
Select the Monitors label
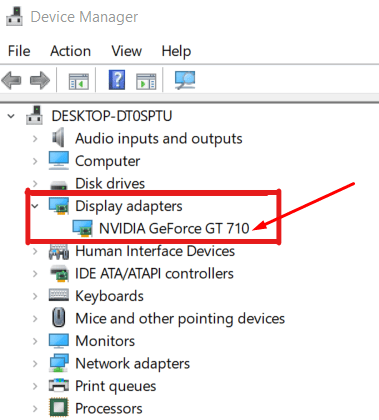pyautogui.click(x=105, y=341)
